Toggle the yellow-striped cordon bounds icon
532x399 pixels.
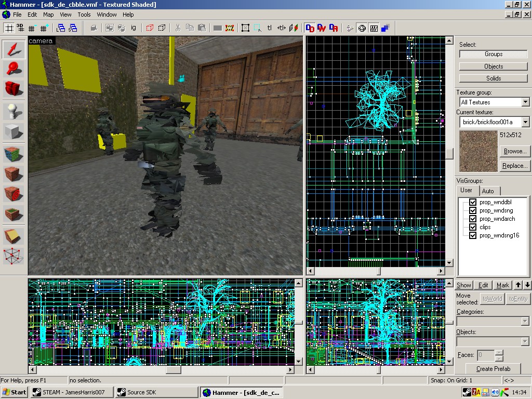[x=230, y=28]
